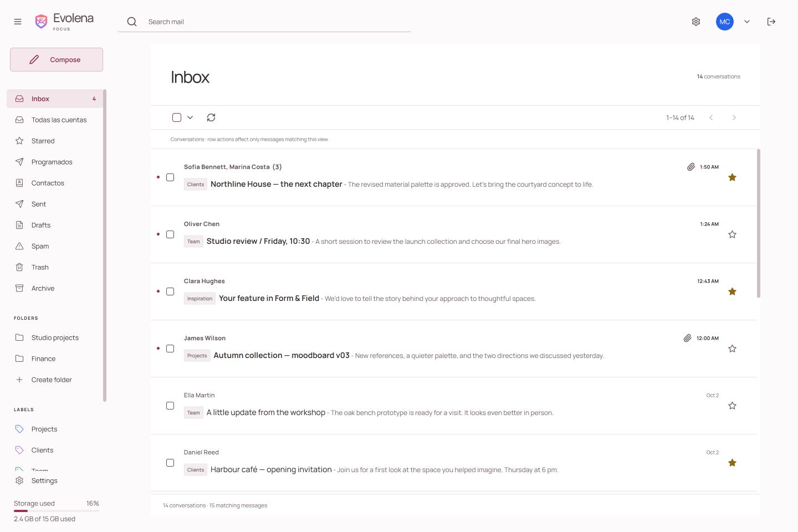Tick the select-all conversations checkbox
The height and width of the screenshot is (532, 798).
(177, 117)
